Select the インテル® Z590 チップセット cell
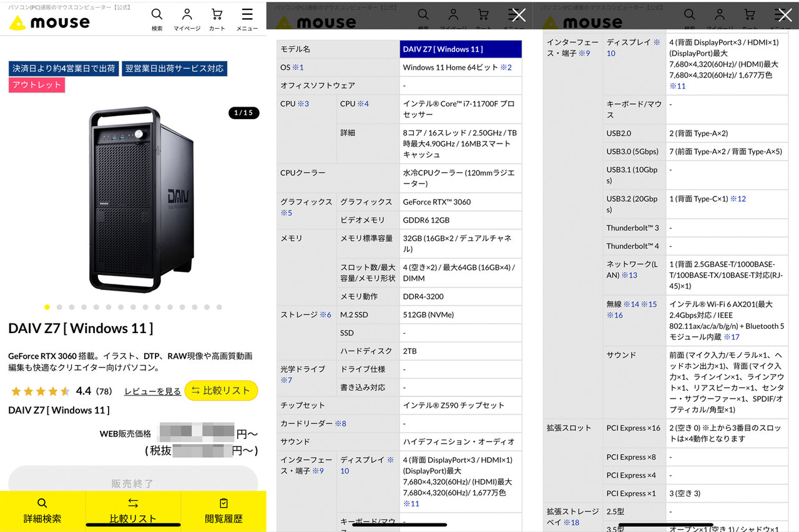The height and width of the screenshot is (532, 799). [x=461, y=405]
